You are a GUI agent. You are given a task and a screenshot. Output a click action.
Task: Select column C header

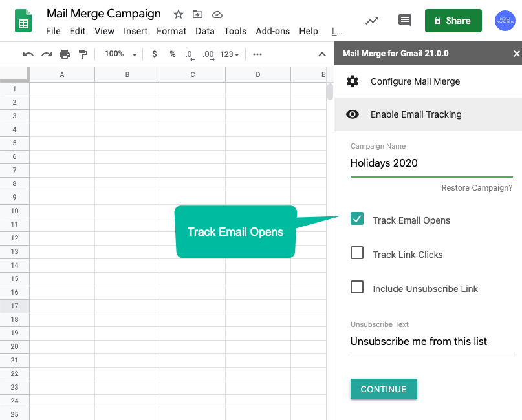pyautogui.click(x=192, y=74)
